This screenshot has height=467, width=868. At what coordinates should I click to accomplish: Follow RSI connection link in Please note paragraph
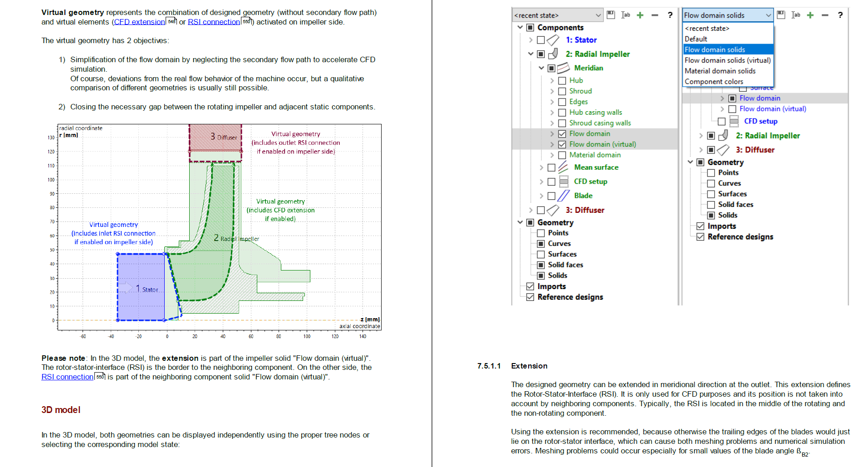(x=67, y=377)
